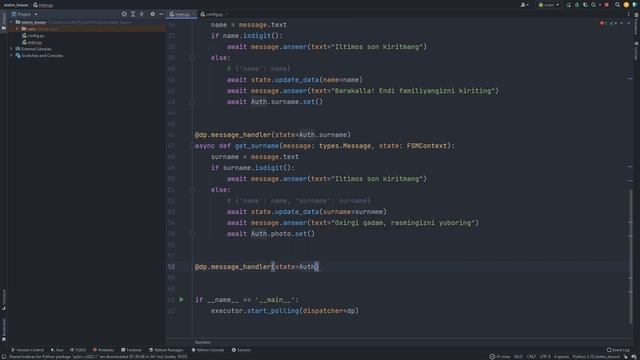Screen dimensions: 640x360
Task: Open the Run tool window
Action: [x=57, y=350]
